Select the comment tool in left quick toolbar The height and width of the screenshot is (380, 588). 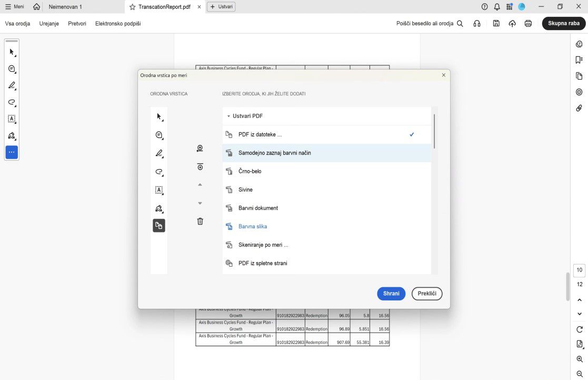[x=12, y=69]
